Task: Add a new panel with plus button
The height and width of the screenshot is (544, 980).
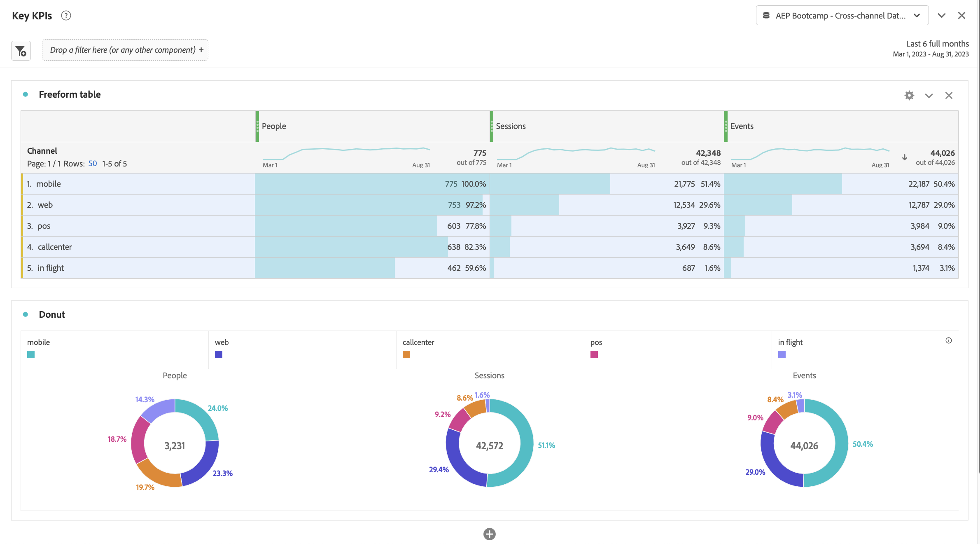Action: click(x=490, y=534)
